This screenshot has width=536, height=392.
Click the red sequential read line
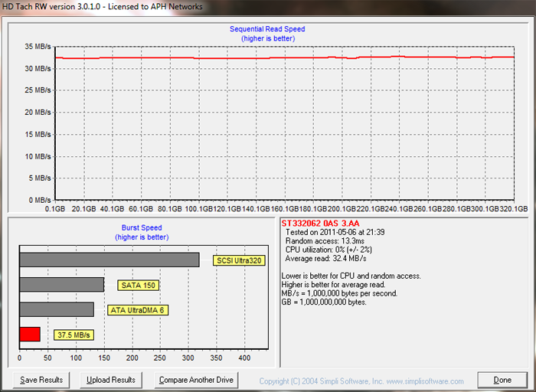(x=268, y=57)
